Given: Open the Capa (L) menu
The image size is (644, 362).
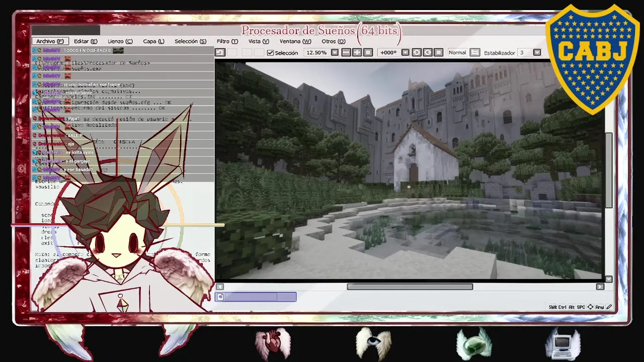Looking at the screenshot, I should point(153,41).
